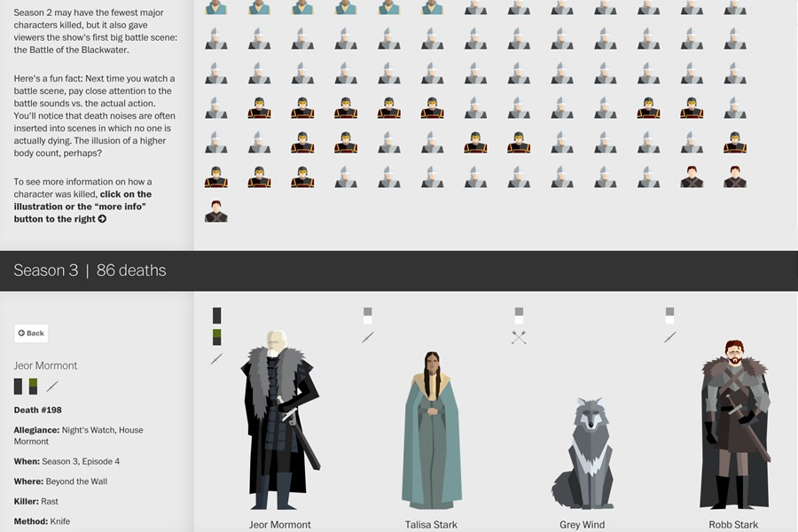Click 'Method: Knife' line
This screenshot has width=798, height=532.
pyautogui.click(x=42, y=521)
